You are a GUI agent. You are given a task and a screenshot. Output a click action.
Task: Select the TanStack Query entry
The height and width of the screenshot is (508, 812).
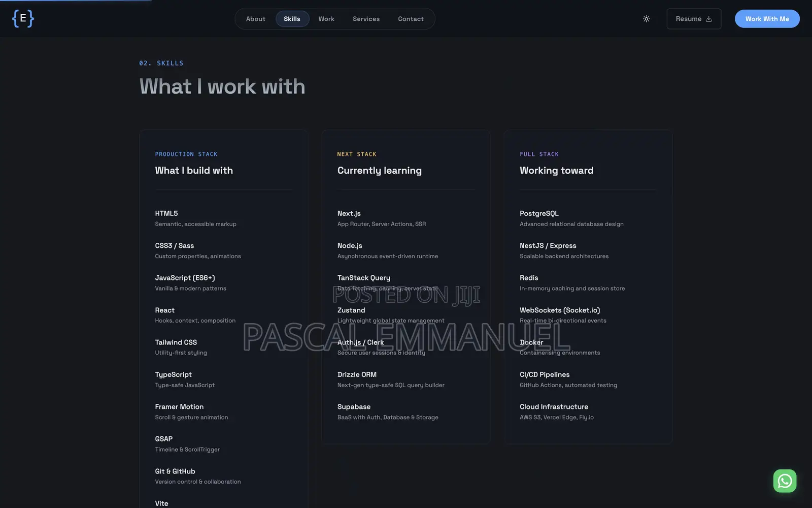[x=364, y=278]
